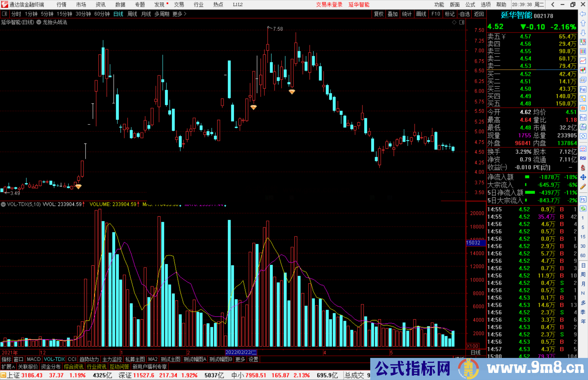Screen dimensions: 588x380
Task: Click the 15032 volume scale marker
Action: coord(475,243)
